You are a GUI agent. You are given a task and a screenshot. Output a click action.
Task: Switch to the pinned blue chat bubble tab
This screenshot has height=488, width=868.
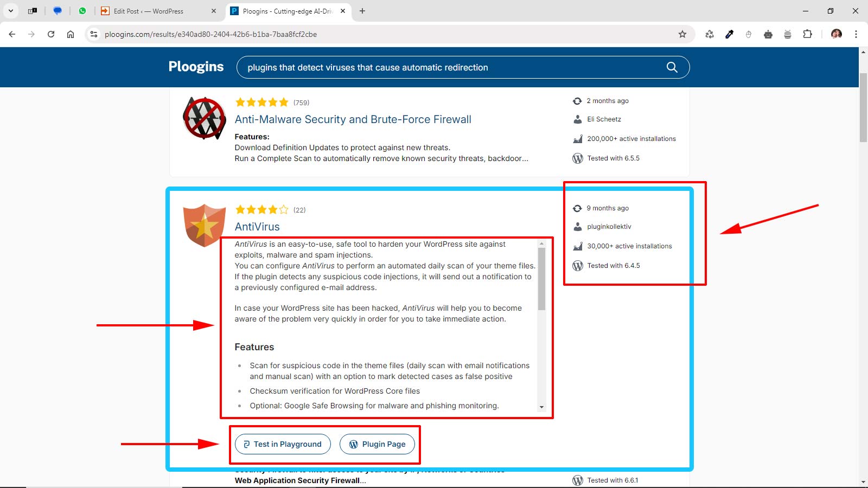point(58,11)
